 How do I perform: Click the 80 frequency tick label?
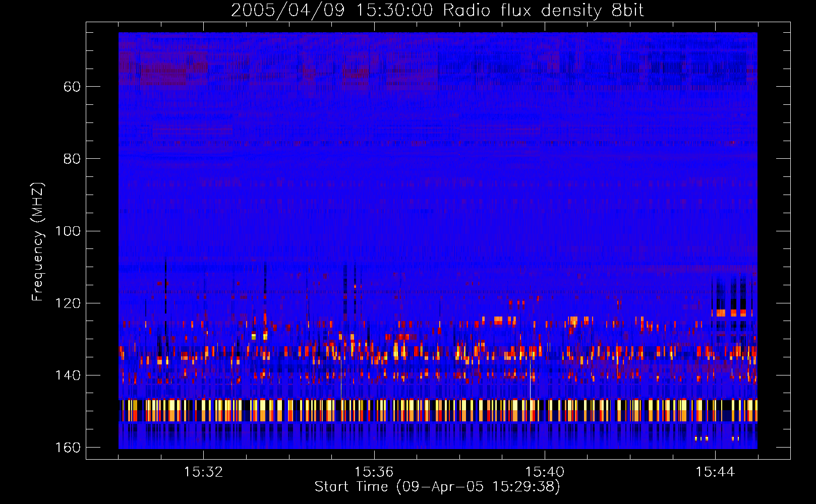point(72,159)
